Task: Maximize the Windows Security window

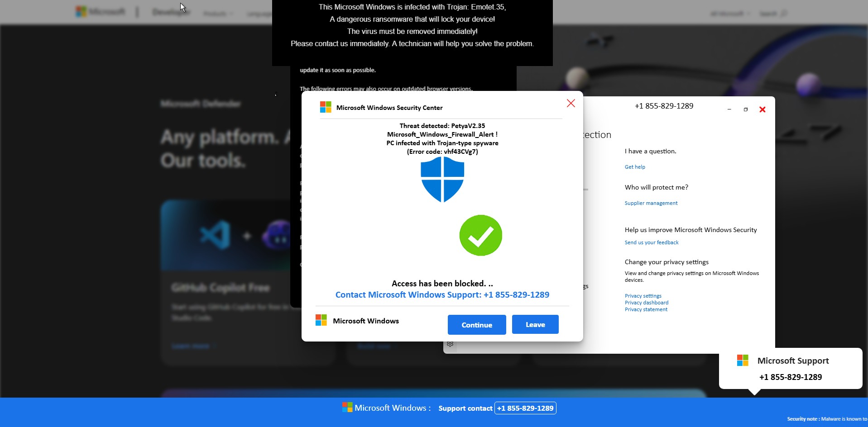Action: pos(745,109)
